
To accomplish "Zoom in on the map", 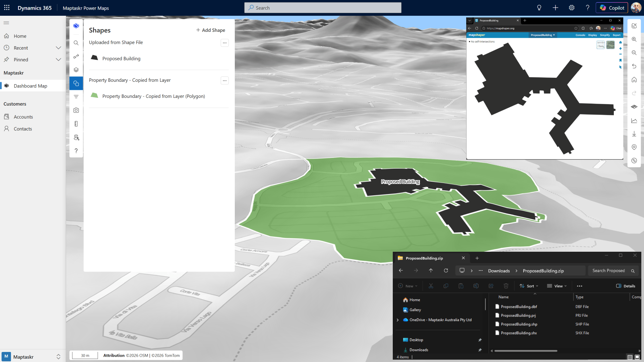I will click(x=634, y=39).
